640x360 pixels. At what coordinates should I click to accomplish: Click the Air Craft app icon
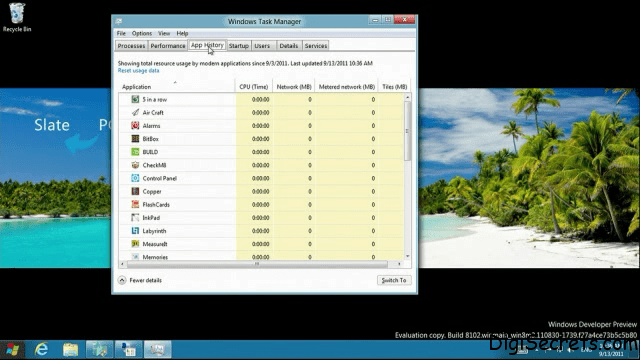(135, 112)
